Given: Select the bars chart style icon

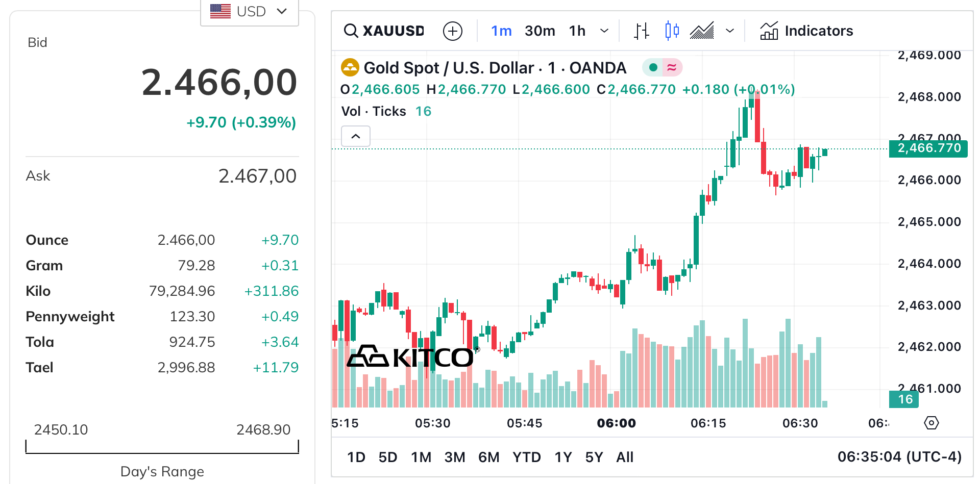Looking at the screenshot, I should coord(642,31).
